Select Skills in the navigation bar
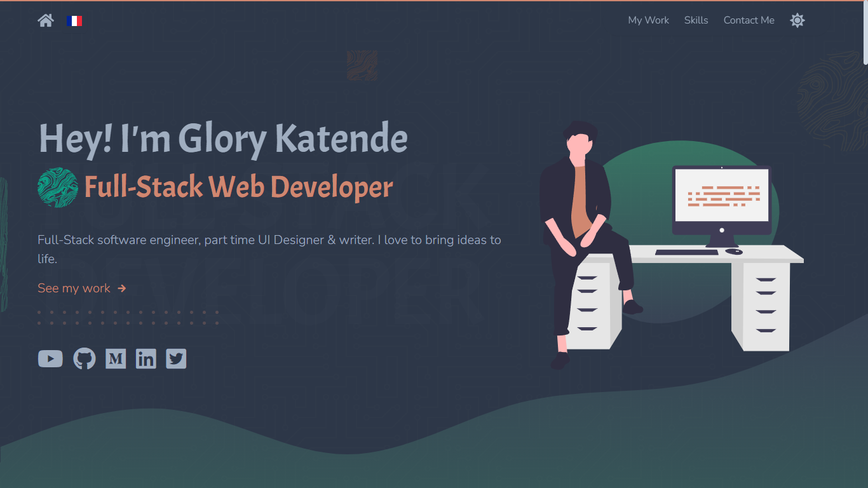 pos(696,20)
